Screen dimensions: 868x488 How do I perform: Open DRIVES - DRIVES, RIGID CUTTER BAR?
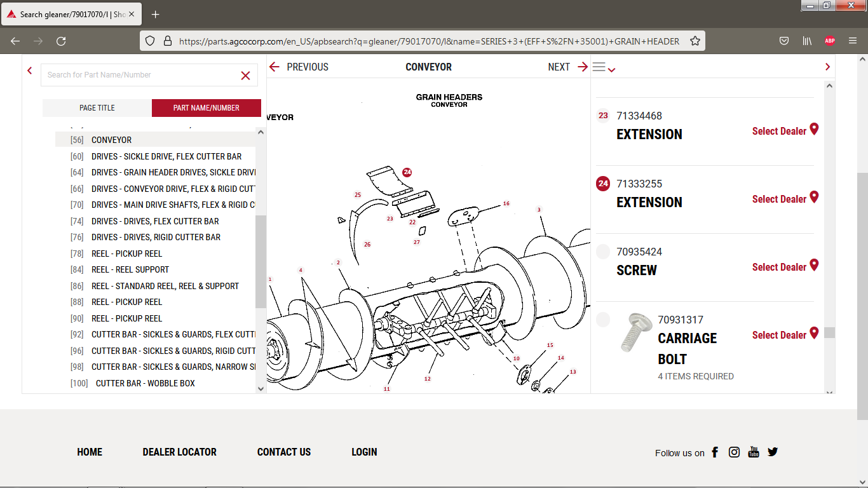(156, 237)
